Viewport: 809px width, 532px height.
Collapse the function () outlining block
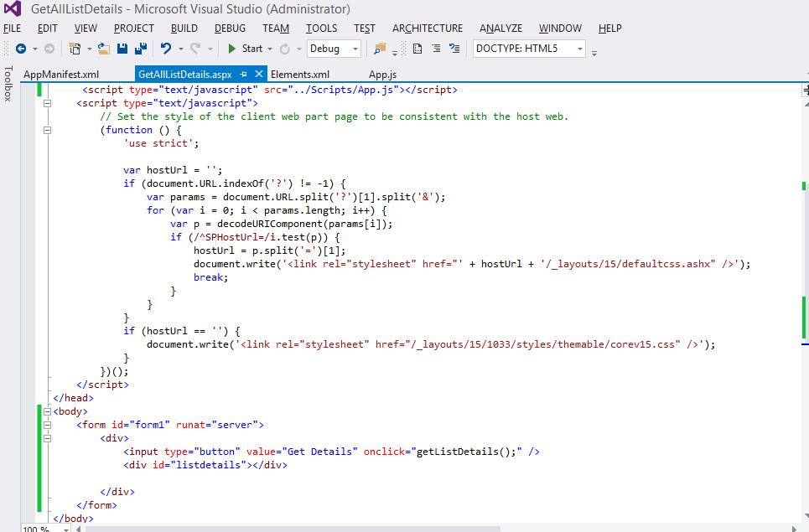pyautogui.click(x=48, y=130)
